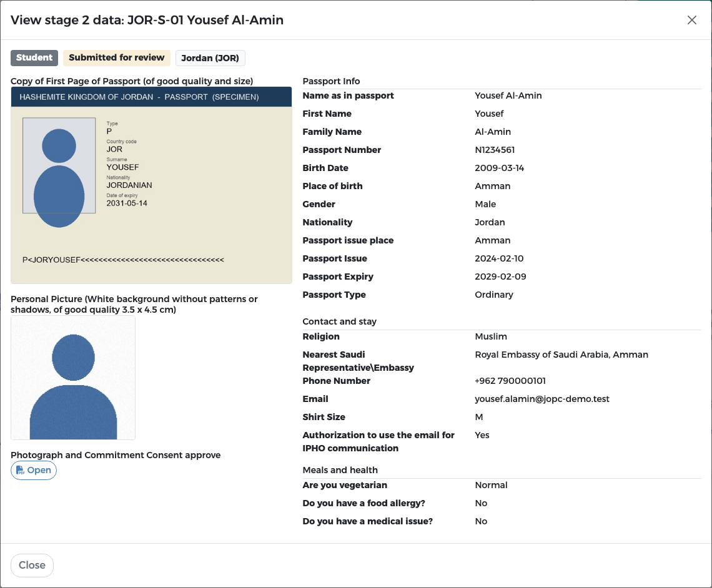This screenshot has height=588, width=712.
Task: Click the Contact and stay section heading
Action: pyautogui.click(x=339, y=321)
